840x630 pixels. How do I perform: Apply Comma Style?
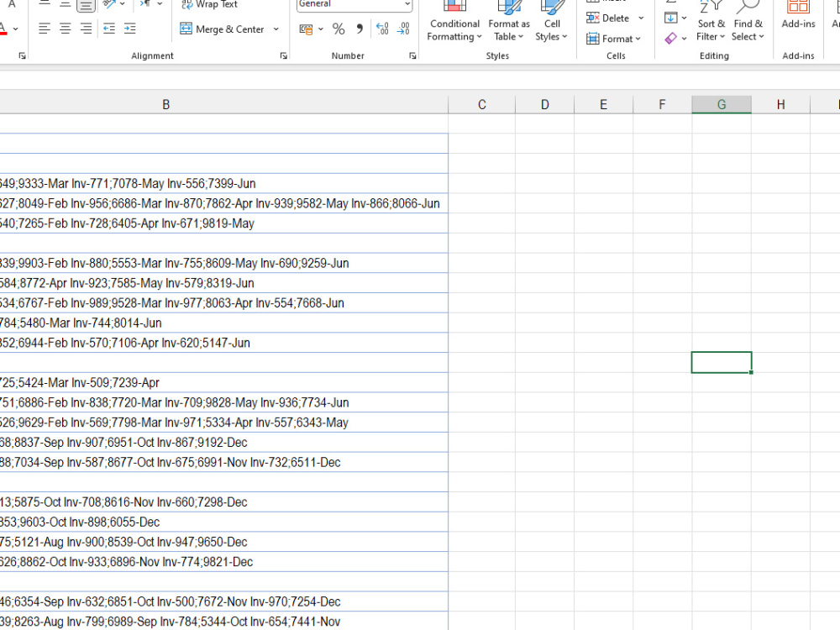tap(360, 29)
